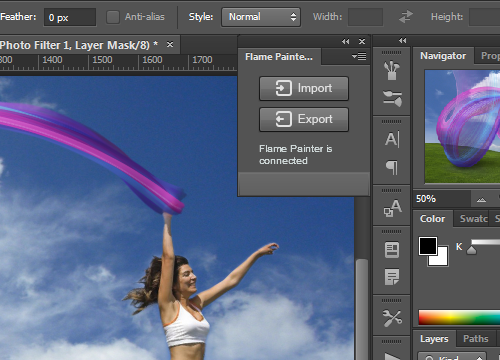Click the Feather input field
Image resolution: width=500 pixels, height=360 pixels.
point(70,17)
